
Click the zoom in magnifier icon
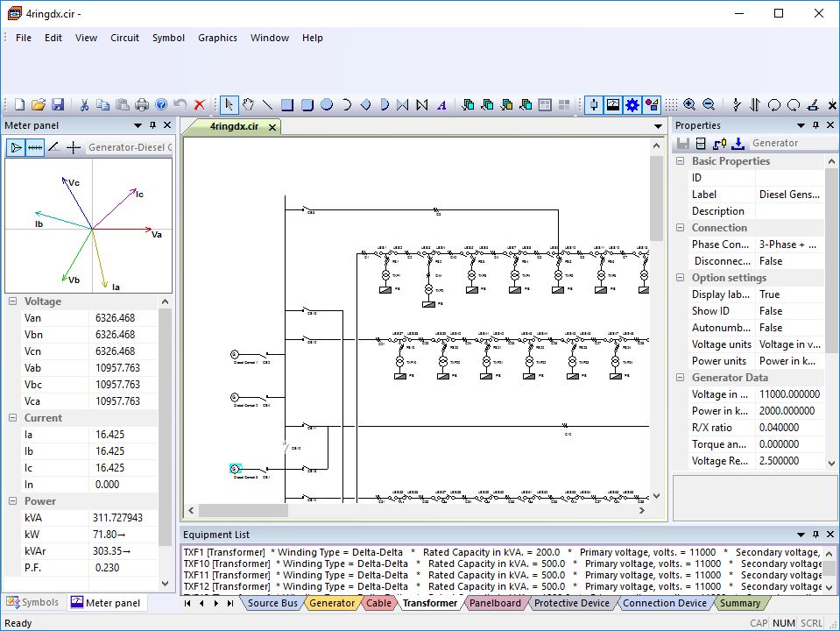tap(689, 104)
